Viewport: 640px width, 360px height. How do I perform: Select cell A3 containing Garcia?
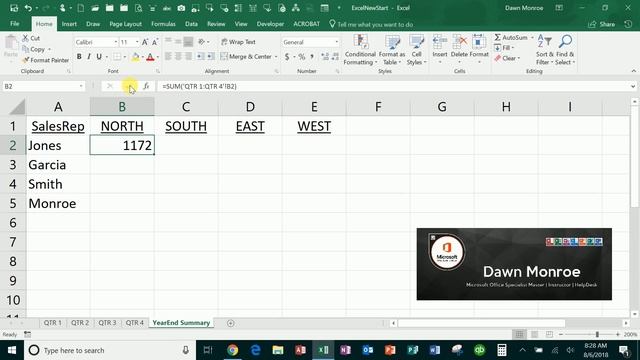[58, 165]
